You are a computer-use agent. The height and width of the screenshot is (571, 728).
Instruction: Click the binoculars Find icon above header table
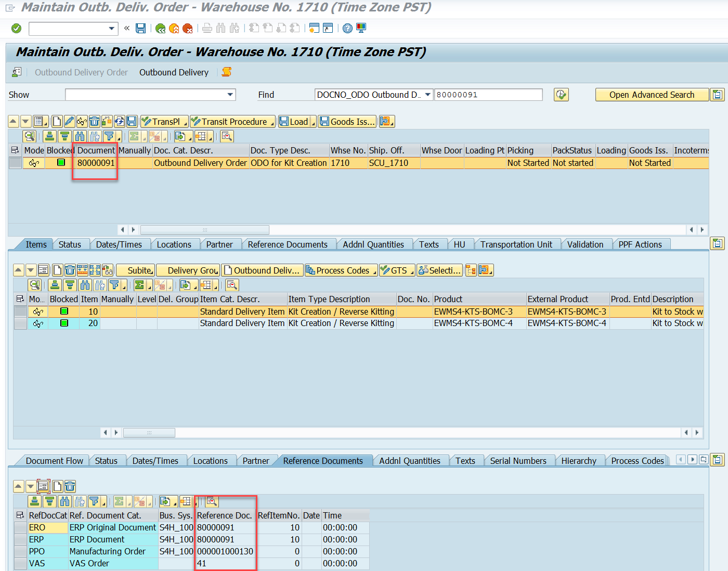coord(80,136)
